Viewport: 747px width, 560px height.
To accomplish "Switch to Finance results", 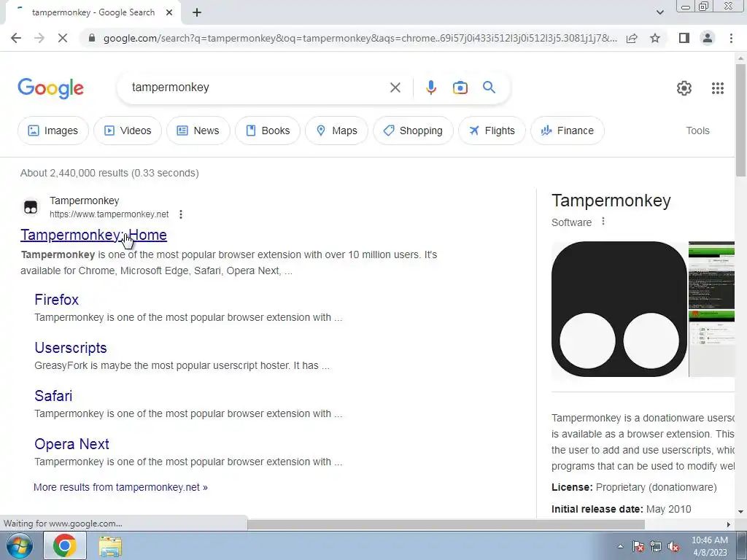I will click(x=568, y=131).
